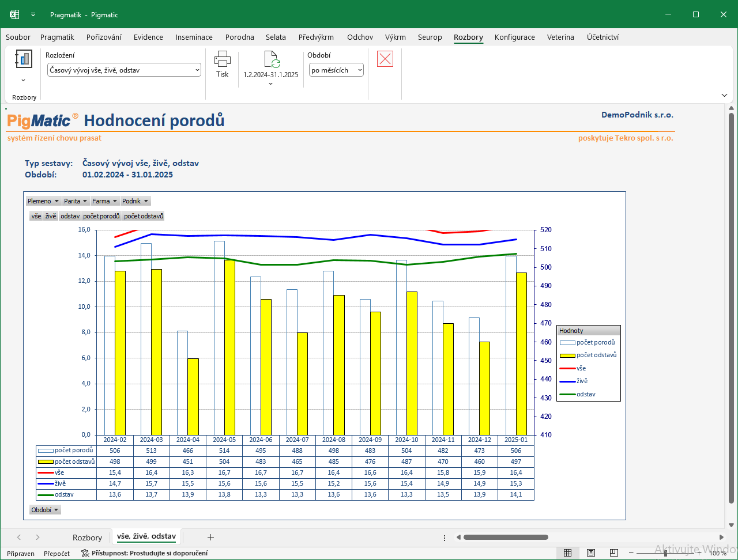Open the Podnik chart filter
The width and height of the screenshot is (738, 560).
click(135, 201)
